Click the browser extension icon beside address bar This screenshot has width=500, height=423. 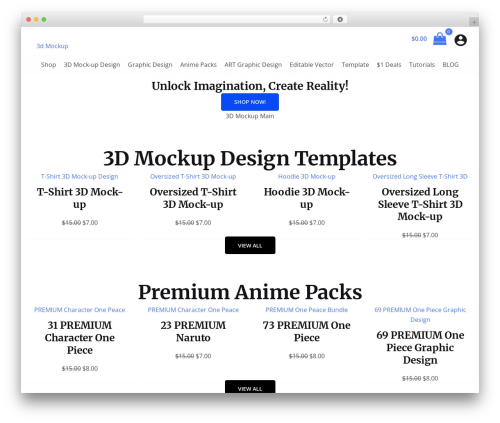point(340,19)
